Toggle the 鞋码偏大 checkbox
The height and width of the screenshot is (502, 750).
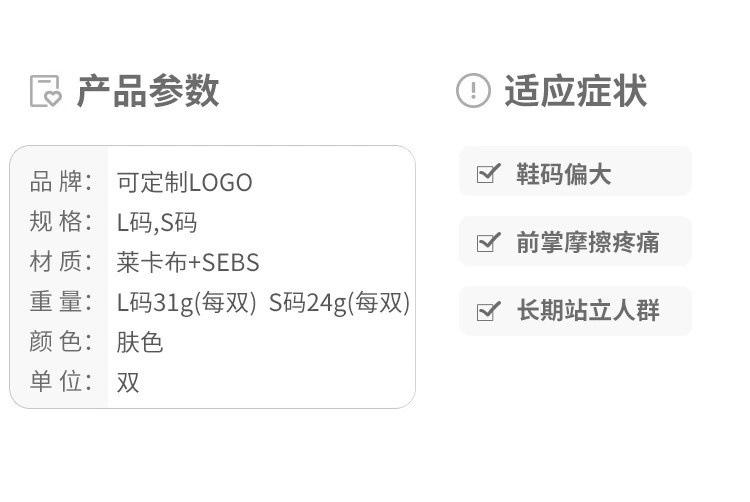pyautogui.click(x=488, y=174)
